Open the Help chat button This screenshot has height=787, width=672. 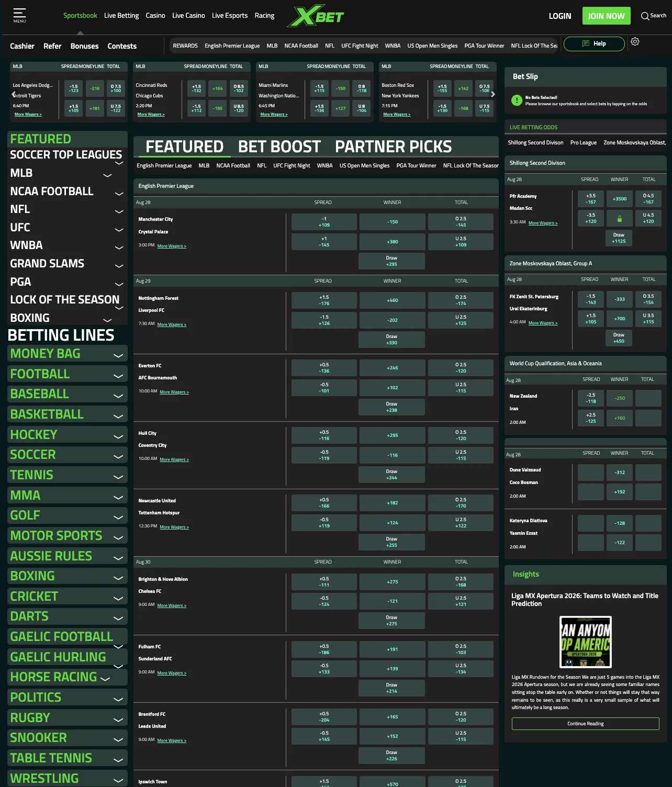594,43
